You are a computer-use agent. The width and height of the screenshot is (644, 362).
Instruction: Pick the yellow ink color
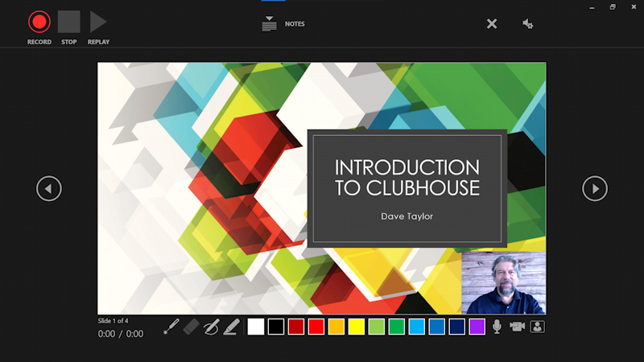tap(356, 327)
